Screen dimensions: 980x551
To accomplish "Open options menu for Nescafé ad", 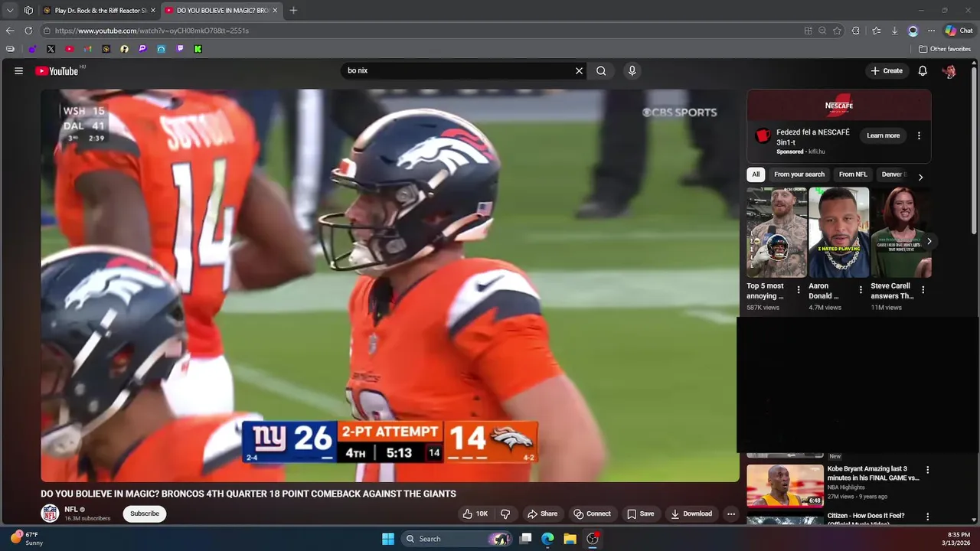I will 919,135.
